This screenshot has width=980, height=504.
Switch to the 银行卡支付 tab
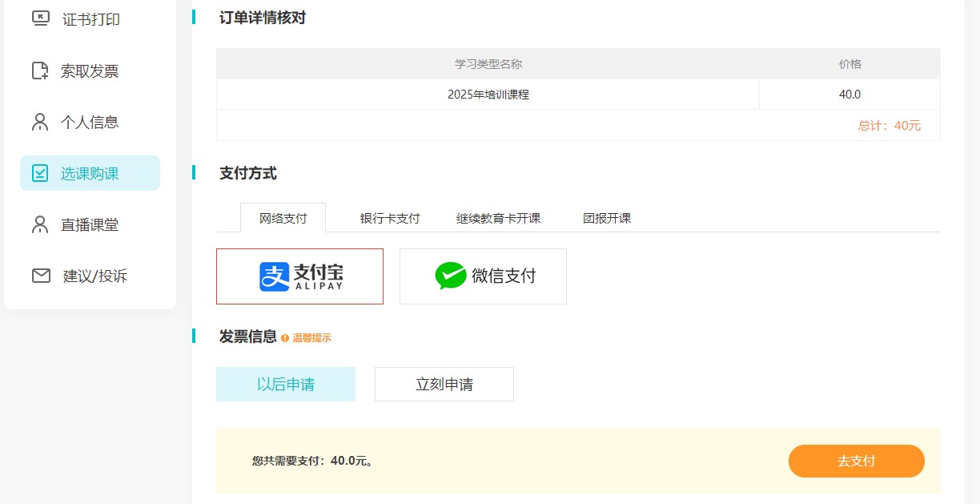pos(390,218)
